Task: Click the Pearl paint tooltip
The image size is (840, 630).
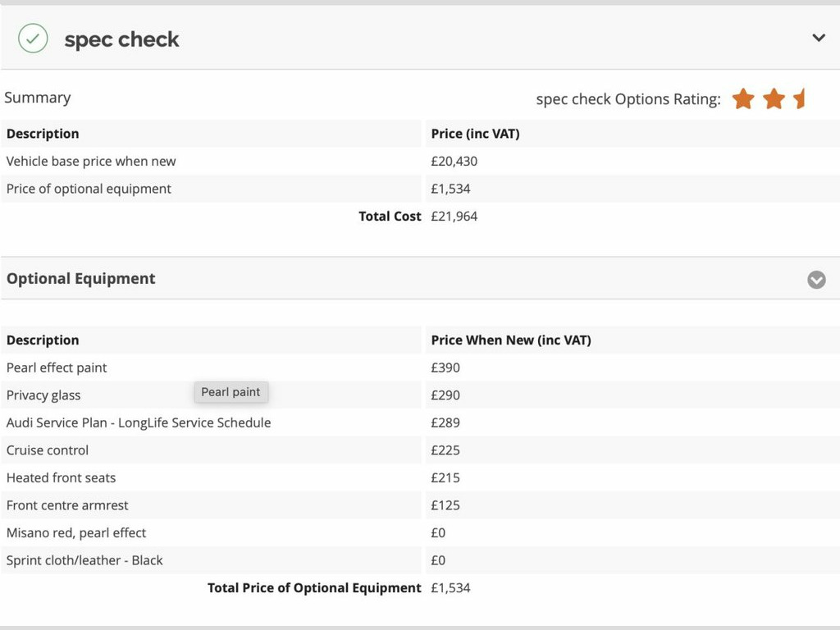Action: [231, 392]
